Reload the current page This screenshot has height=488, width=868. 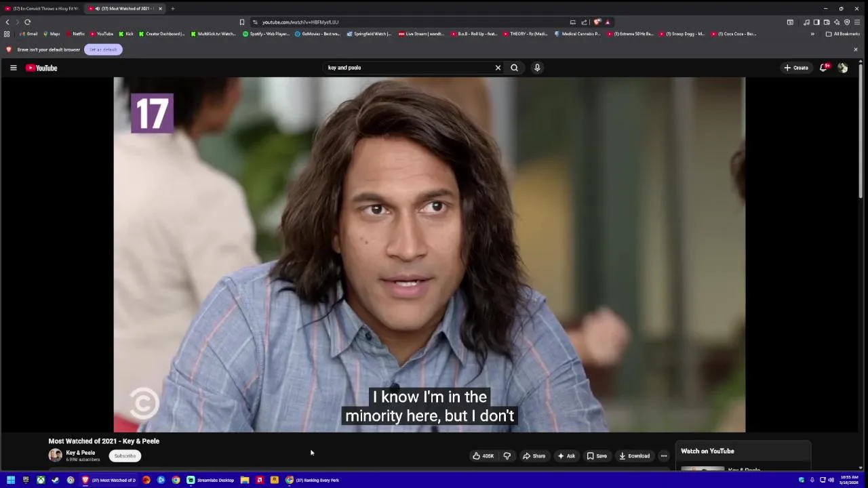coord(28,22)
